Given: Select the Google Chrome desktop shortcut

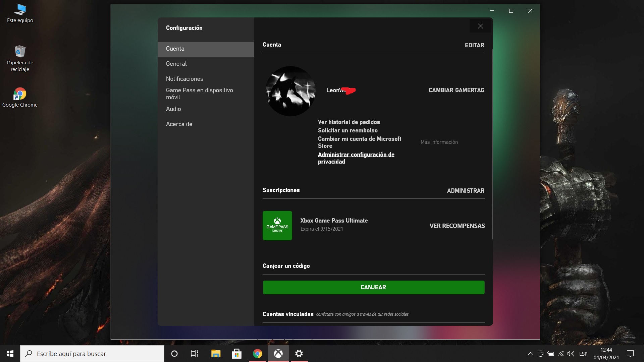Looking at the screenshot, I should coord(20,98).
